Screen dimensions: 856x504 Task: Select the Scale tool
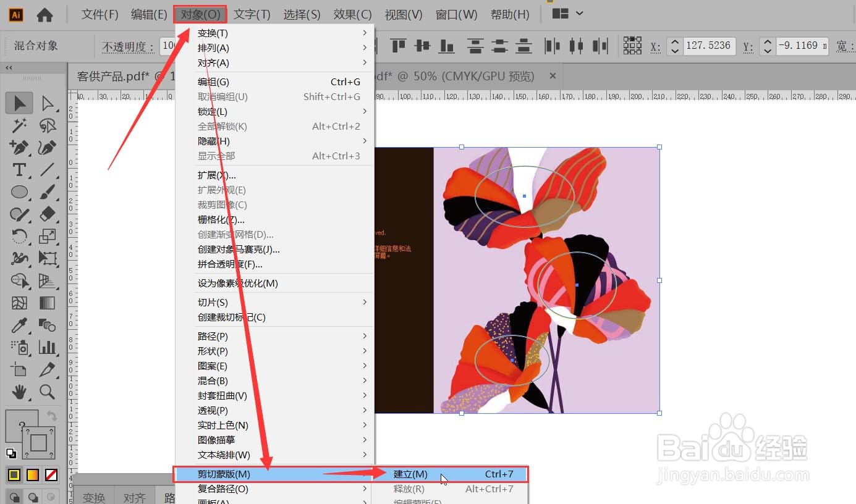coord(48,236)
